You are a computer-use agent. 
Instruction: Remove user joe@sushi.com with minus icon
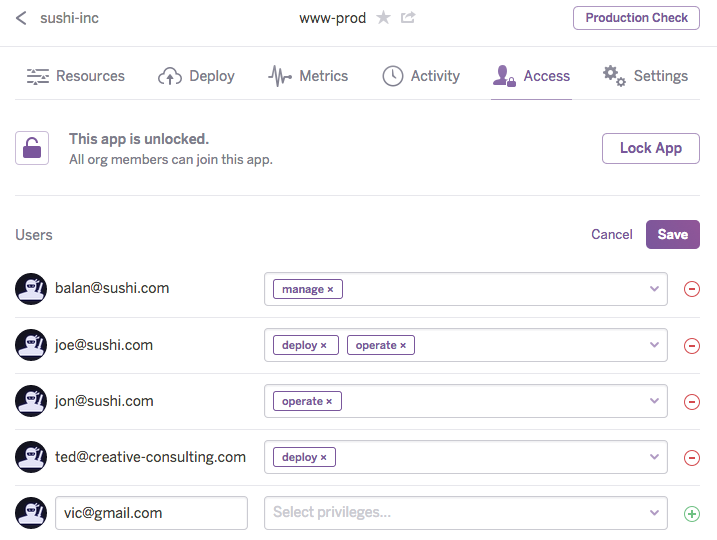(x=691, y=346)
